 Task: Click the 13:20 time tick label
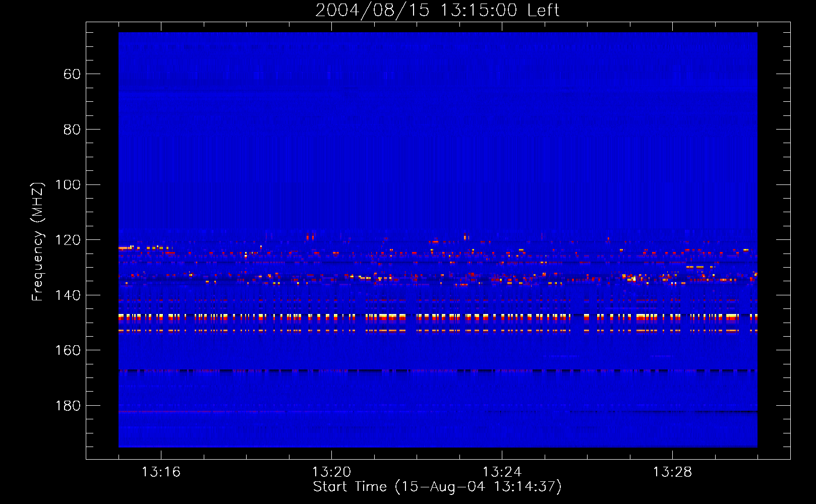click(331, 472)
